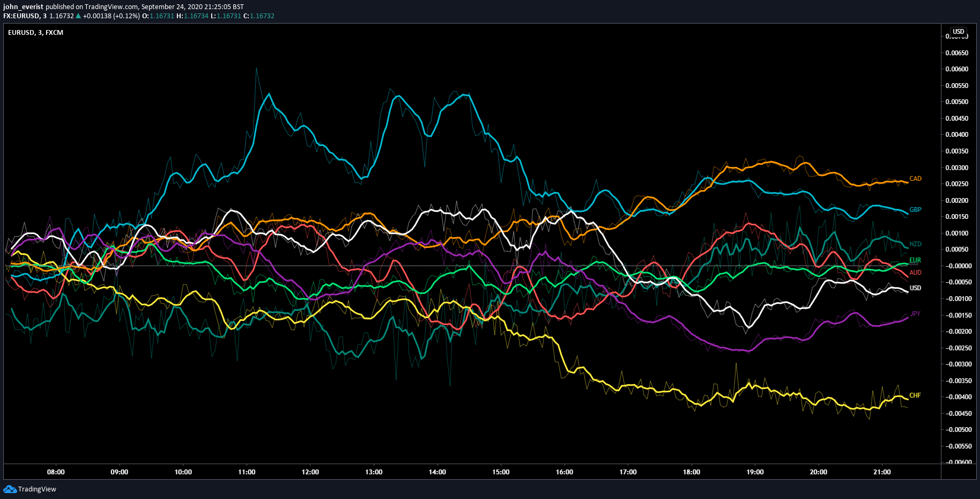The image size is (980, 499).
Task: Click the 0.00150 price scale value
Action: (957, 217)
